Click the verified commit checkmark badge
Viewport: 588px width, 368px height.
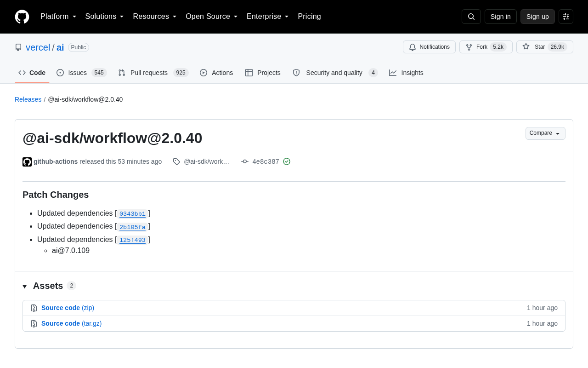(x=287, y=161)
